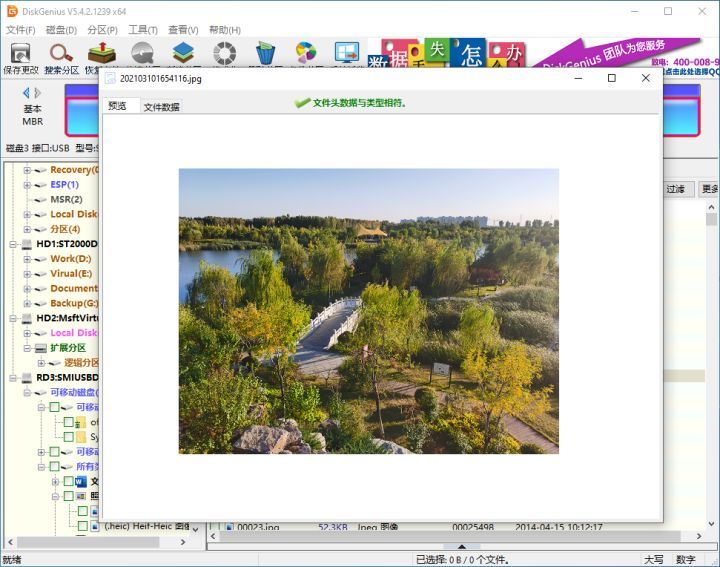
Task: Collapse the HD2:MsftVirtu disk node
Action: tap(13, 318)
